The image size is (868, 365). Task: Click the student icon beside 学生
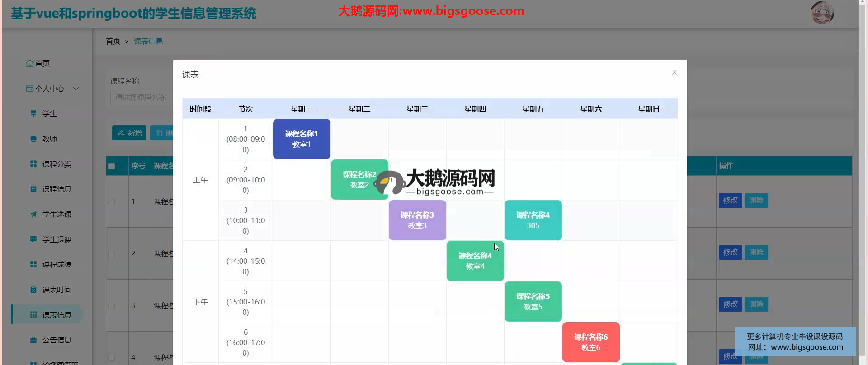pos(33,113)
